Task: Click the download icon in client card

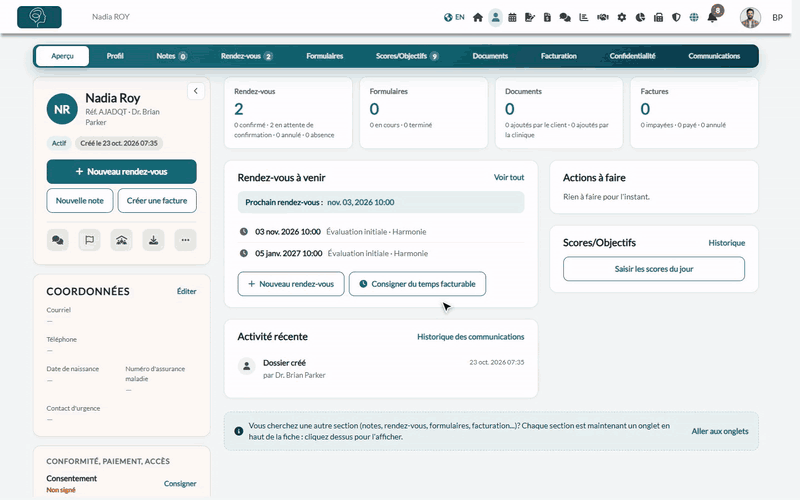Action: click(x=153, y=240)
